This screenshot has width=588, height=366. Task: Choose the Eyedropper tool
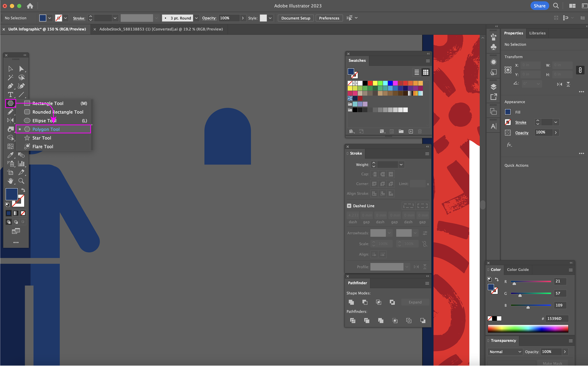point(10,155)
